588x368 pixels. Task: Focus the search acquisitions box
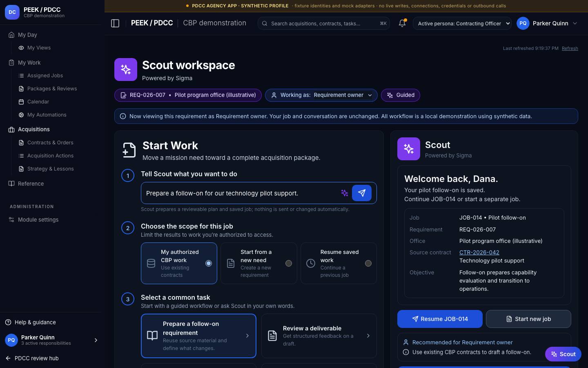[324, 23]
